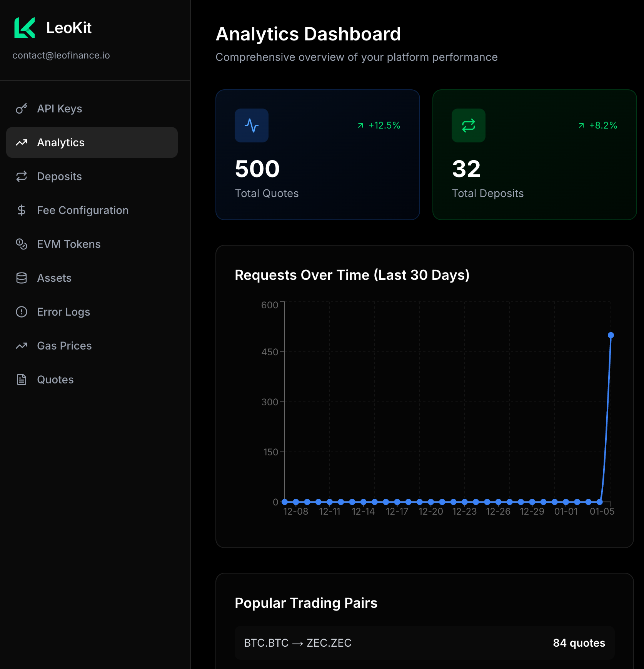644x669 pixels.
Task: Click the trend icon beside Gas Prices
Action: coord(22,346)
